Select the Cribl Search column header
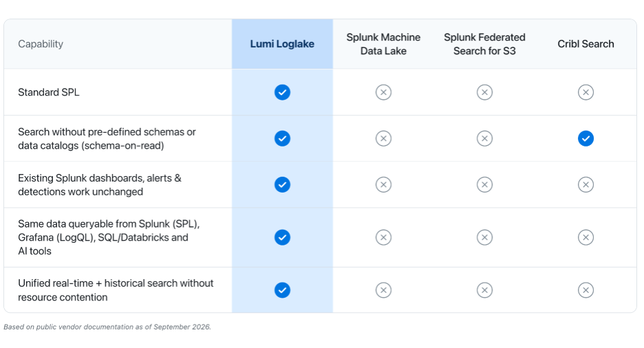Viewport: 644px width, 348px height. click(x=586, y=44)
